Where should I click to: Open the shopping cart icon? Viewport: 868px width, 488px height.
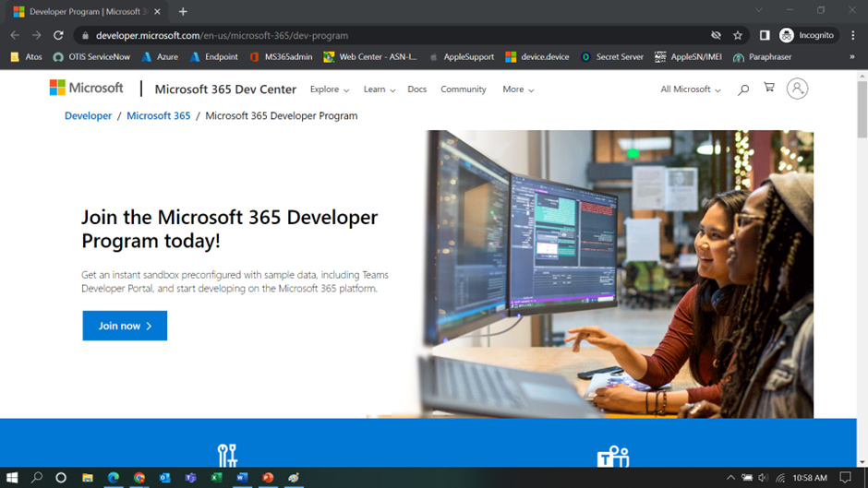pyautogui.click(x=769, y=88)
